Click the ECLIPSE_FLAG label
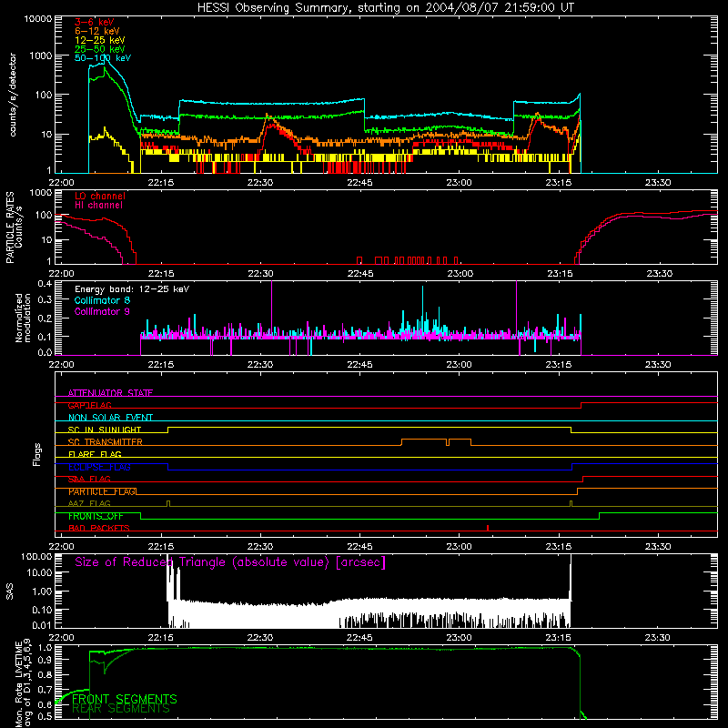 [99, 467]
